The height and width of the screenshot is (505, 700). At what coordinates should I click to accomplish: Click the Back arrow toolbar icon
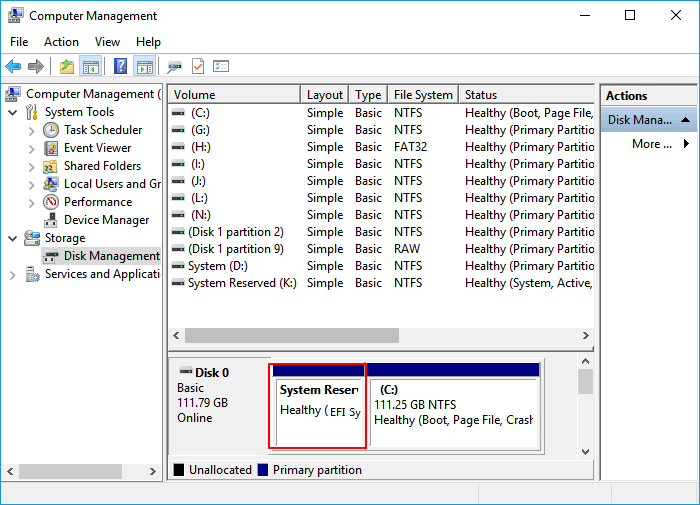click(x=13, y=67)
